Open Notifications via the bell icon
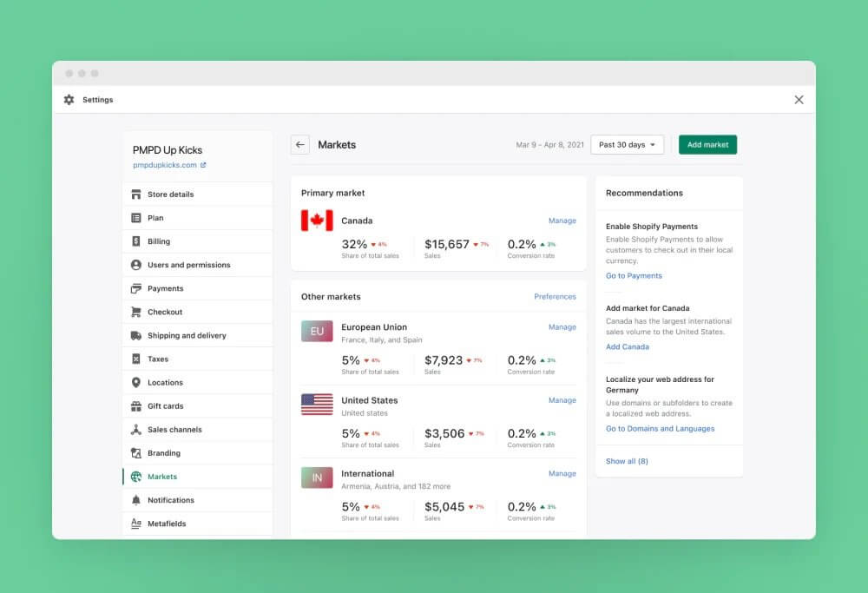Screen dimensions: 868x593 [135, 499]
